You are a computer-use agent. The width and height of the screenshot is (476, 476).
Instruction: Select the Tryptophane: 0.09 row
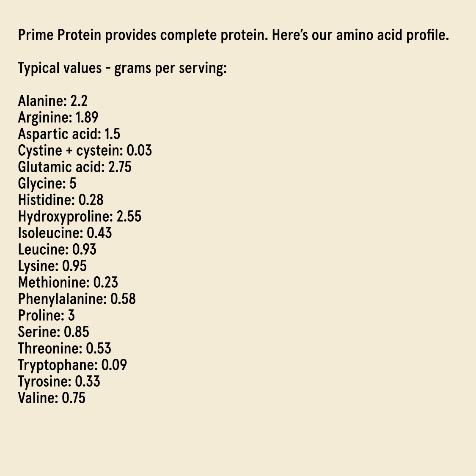(x=72, y=365)
